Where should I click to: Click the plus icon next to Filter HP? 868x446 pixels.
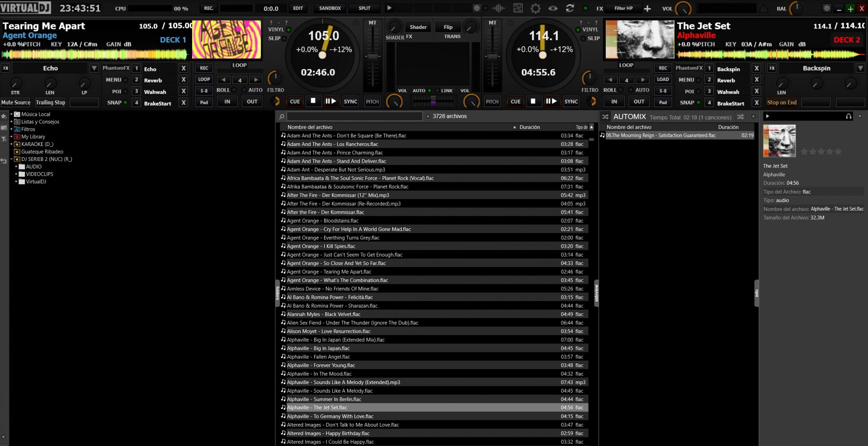(647, 8)
